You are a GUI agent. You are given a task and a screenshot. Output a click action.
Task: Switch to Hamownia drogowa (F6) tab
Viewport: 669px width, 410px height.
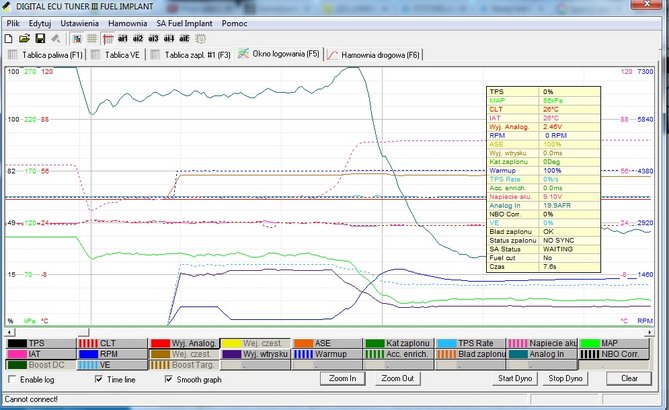[374, 55]
